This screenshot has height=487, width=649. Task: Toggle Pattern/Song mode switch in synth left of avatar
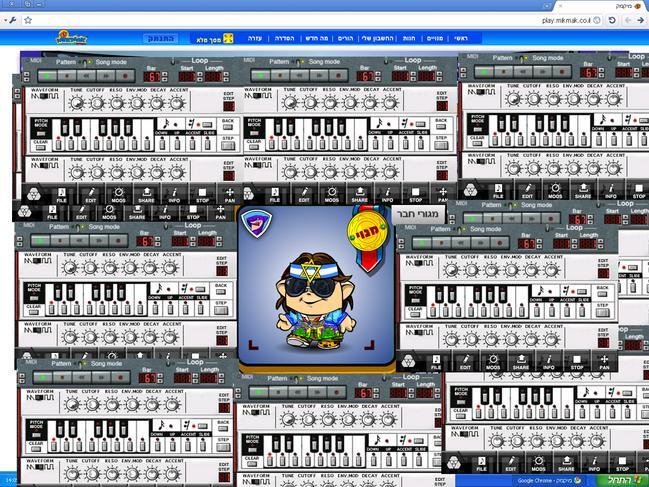78,227
